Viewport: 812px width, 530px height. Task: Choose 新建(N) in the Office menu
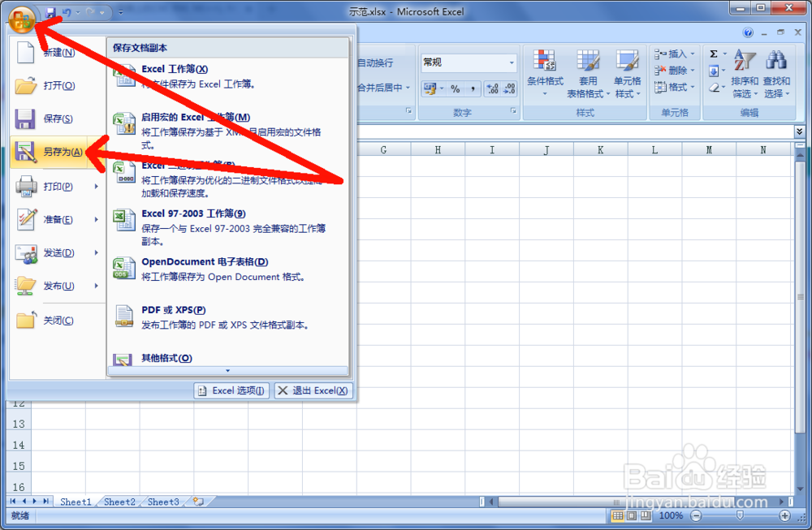coord(57,52)
